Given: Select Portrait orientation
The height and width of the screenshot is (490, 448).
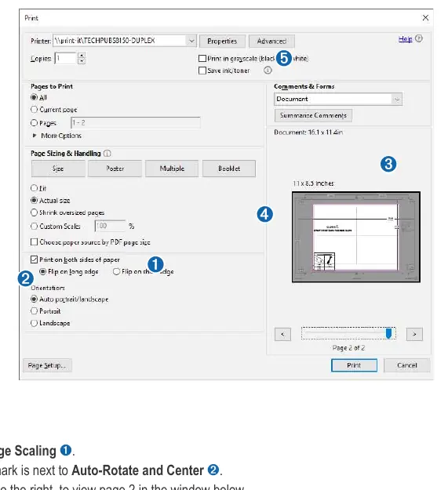Looking at the screenshot, I should point(34,311).
